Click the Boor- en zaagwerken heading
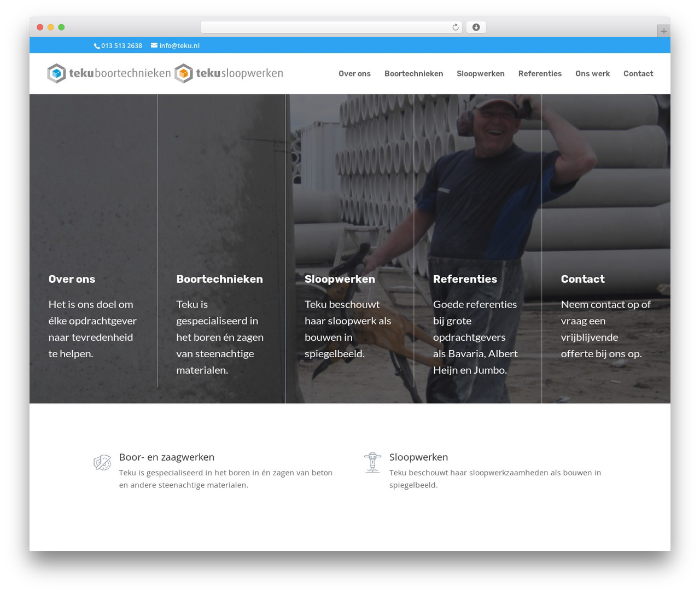700x593 pixels. (x=167, y=457)
